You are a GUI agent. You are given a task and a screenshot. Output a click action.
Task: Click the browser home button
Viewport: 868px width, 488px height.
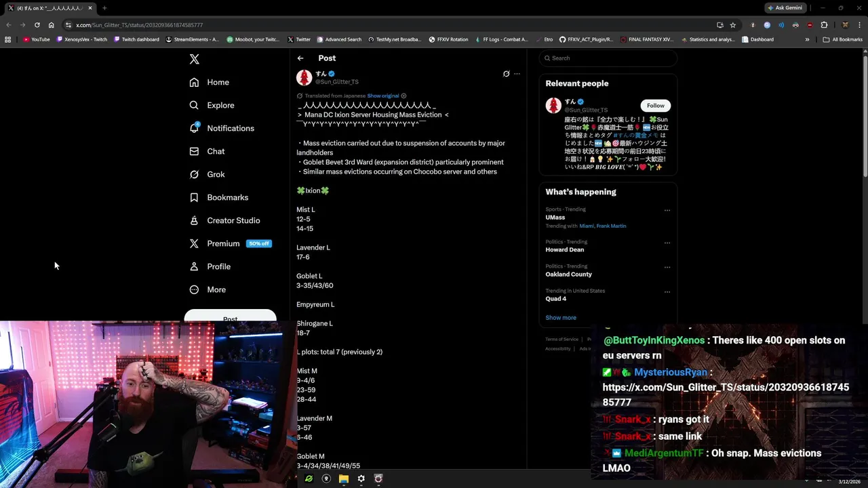(51, 25)
